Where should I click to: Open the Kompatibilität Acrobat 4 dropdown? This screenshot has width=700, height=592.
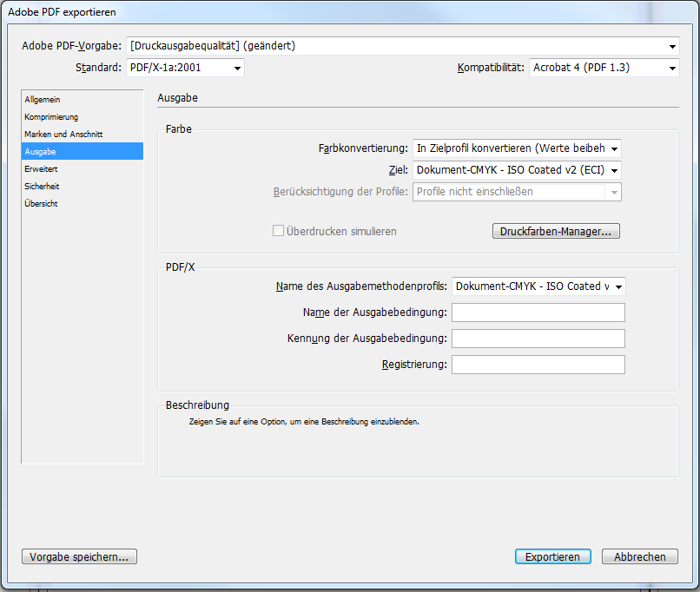[x=604, y=68]
